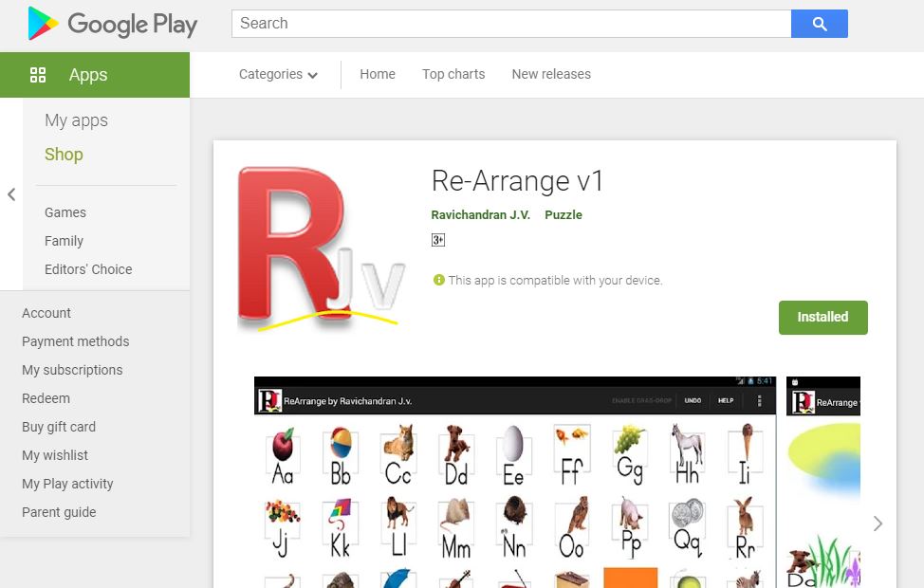Click developer name Ravichandran J.V.
This screenshot has width=924, height=588.
481,215
